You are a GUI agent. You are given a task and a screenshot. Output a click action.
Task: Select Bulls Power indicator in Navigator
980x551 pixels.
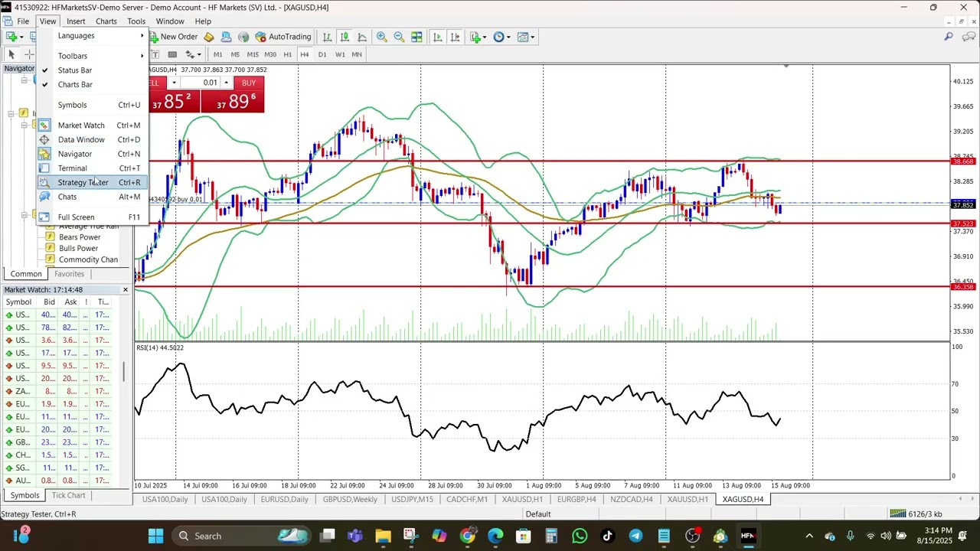78,249
